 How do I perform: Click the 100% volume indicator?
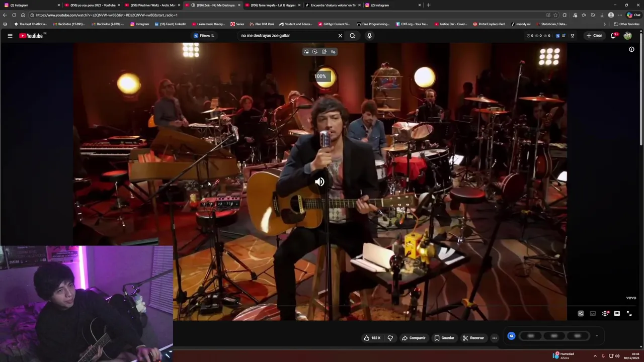click(320, 76)
